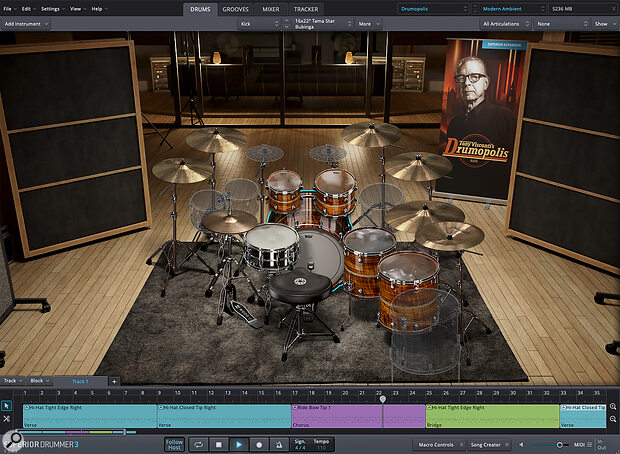Switch to the TRACKER tab
This screenshot has width=620, height=454.
coord(306,9)
